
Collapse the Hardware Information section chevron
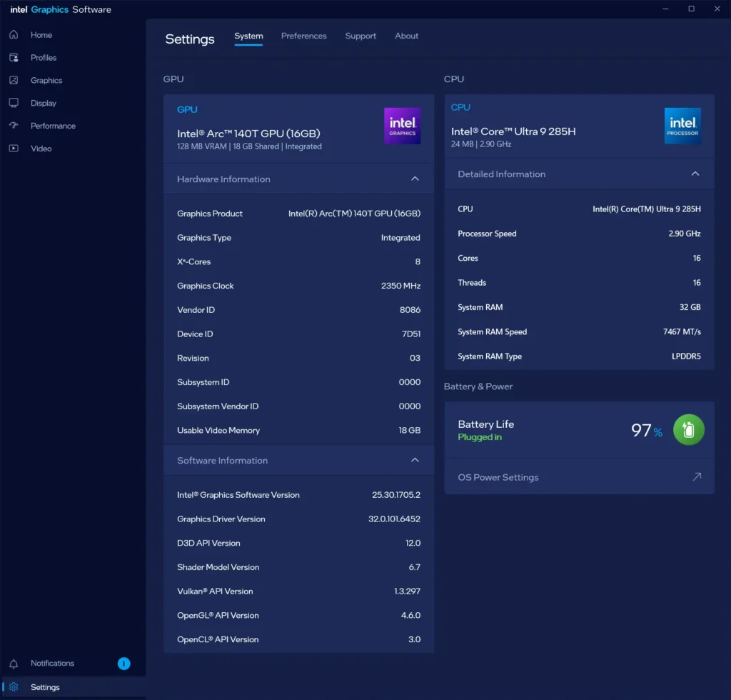(415, 179)
